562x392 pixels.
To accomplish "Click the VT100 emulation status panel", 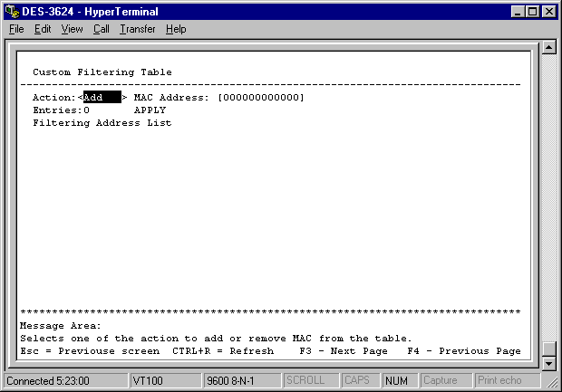I will point(165,381).
